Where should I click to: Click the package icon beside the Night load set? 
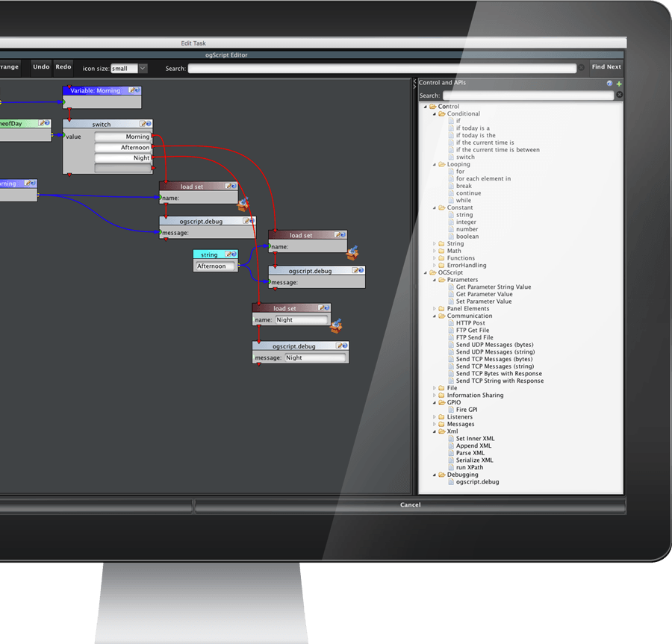point(336,326)
